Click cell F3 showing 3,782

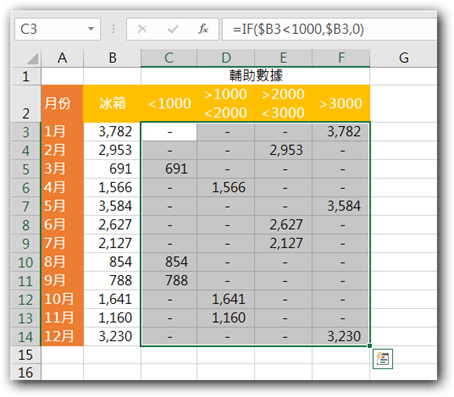pyautogui.click(x=341, y=132)
